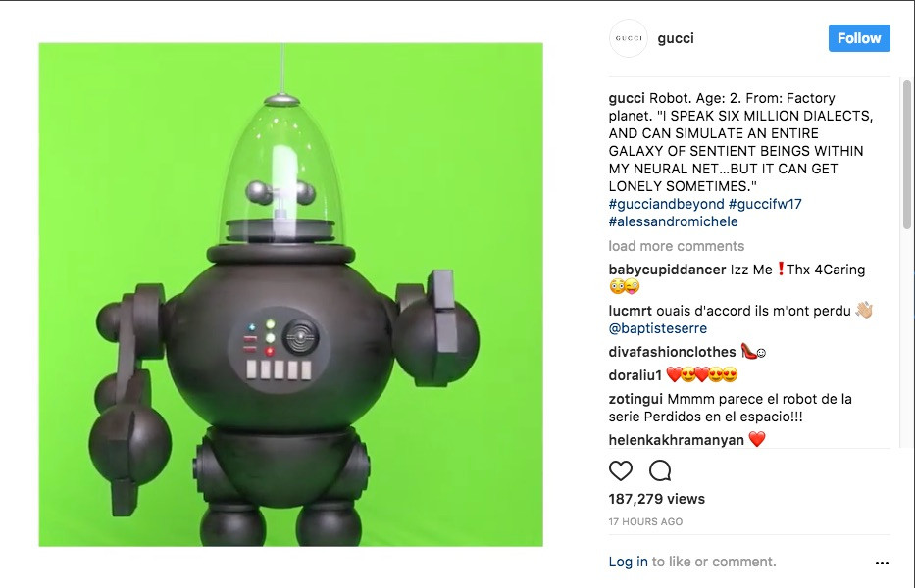The height and width of the screenshot is (588, 915).
Task: Follow the gucci account
Action: click(859, 38)
